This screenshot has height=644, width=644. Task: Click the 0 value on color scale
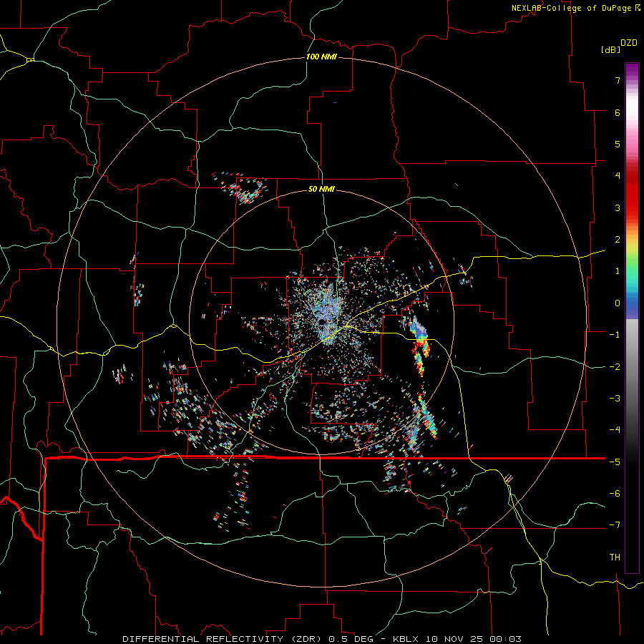tap(618, 303)
